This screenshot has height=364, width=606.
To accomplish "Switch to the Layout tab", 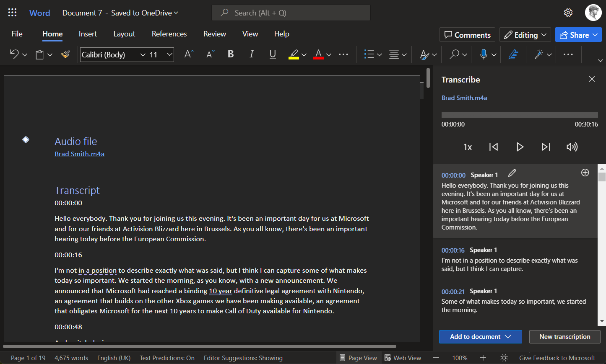I will (x=124, y=34).
